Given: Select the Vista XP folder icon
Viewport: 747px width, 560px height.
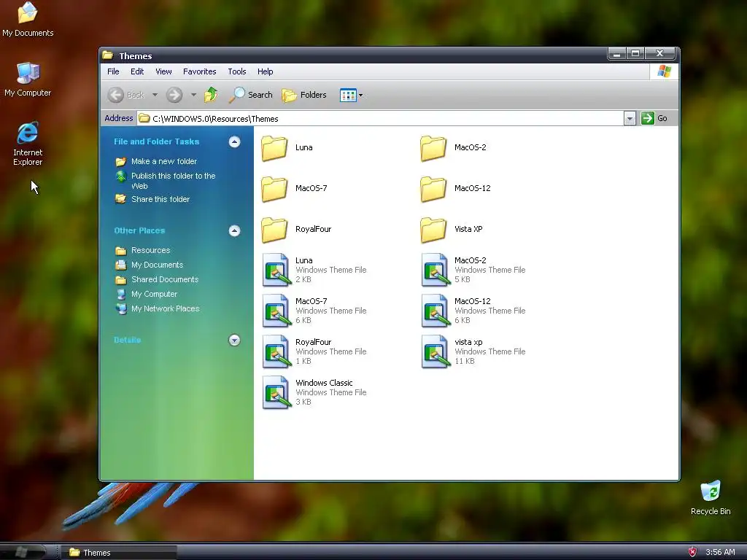Looking at the screenshot, I should point(433,230).
